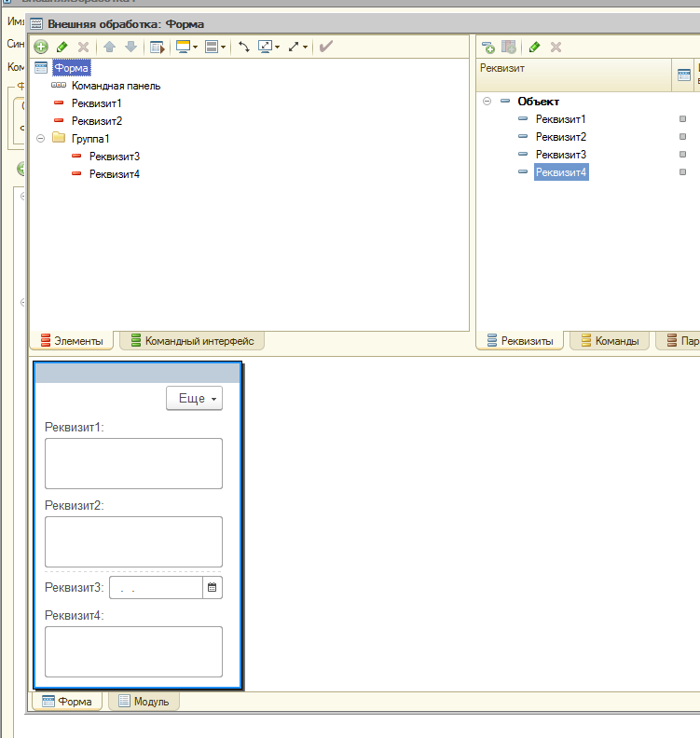This screenshot has width=700, height=738.
Task: Select Командная панель in elements tree
Action: click(x=116, y=86)
